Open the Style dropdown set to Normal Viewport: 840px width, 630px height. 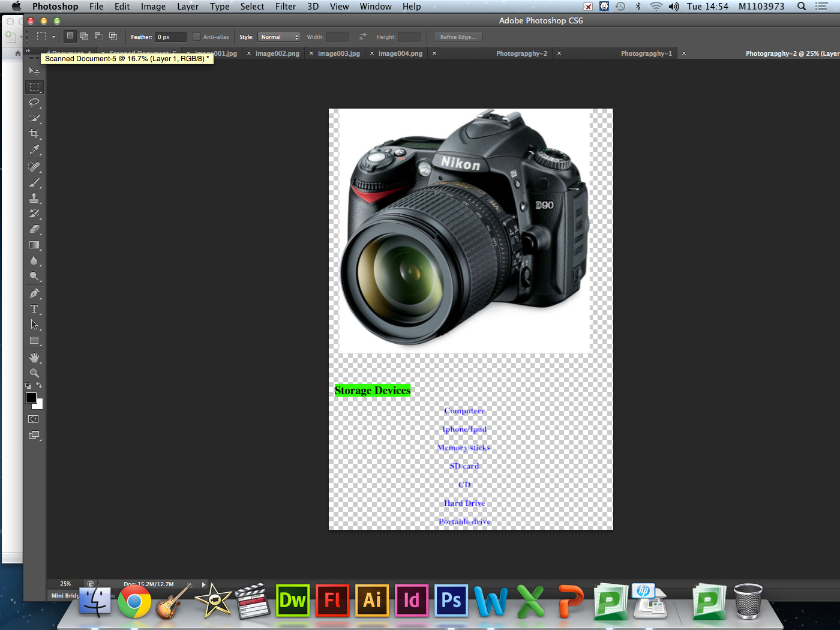click(x=279, y=37)
